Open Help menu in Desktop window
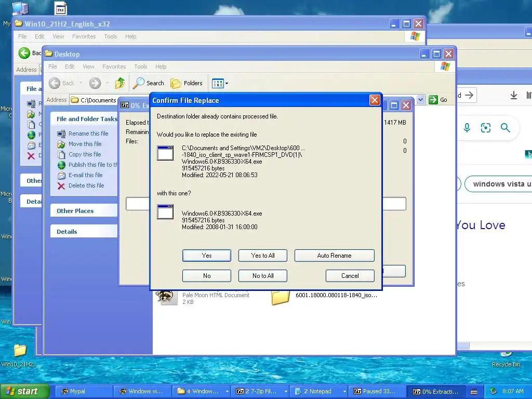This screenshot has height=399, width=532. click(x=161, y=66)
